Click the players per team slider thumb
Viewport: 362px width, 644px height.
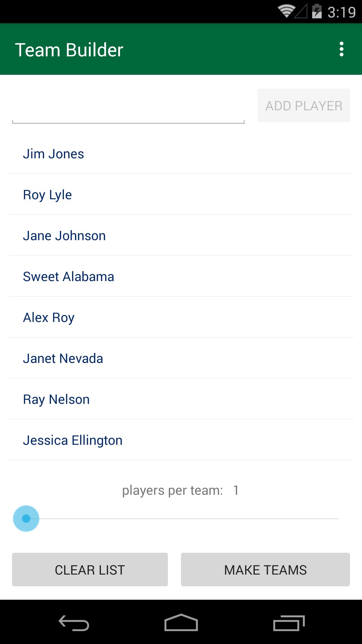(x=26, y=519)
